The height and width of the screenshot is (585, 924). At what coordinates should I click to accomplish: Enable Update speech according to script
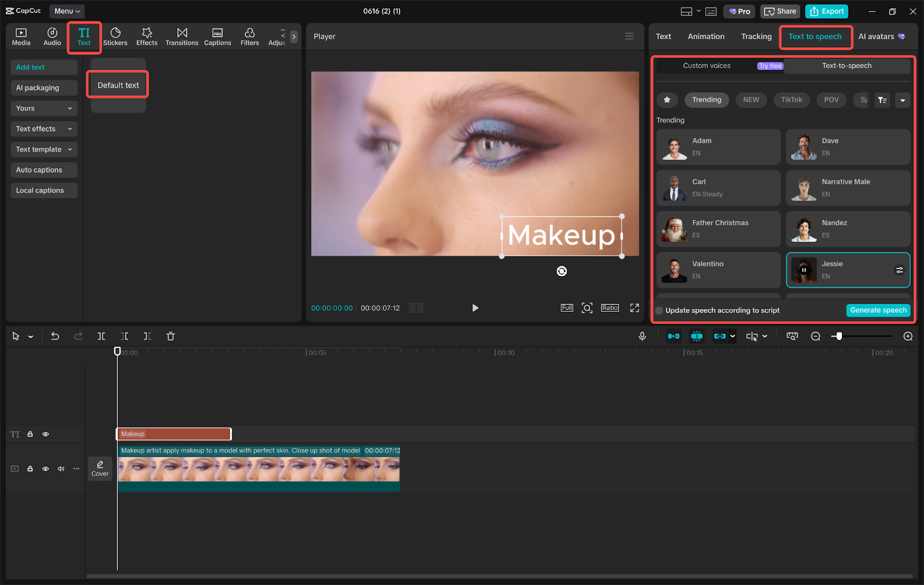659,311
